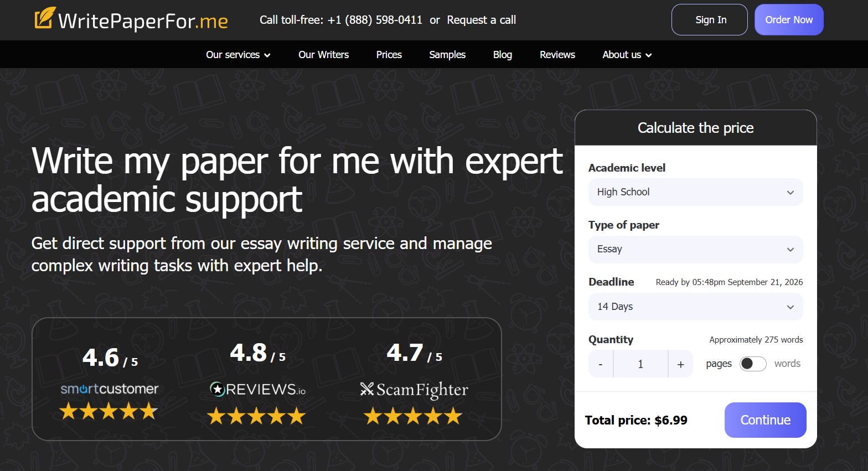The width and height of the screenshot is (868, 471).
Task: Open the REVIEWS.io rating logo
Action: 257,390
